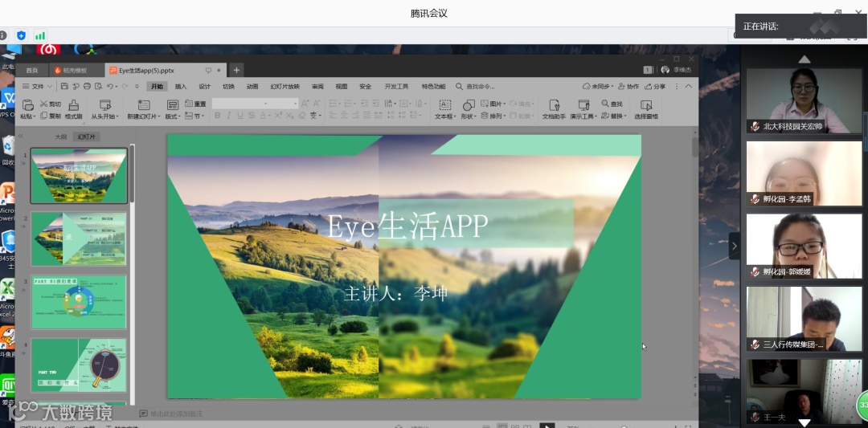Click the Undo arrow icon
The width and height of the screenshot is (868, 428).
pyautogui.click(x=109, y=86)
